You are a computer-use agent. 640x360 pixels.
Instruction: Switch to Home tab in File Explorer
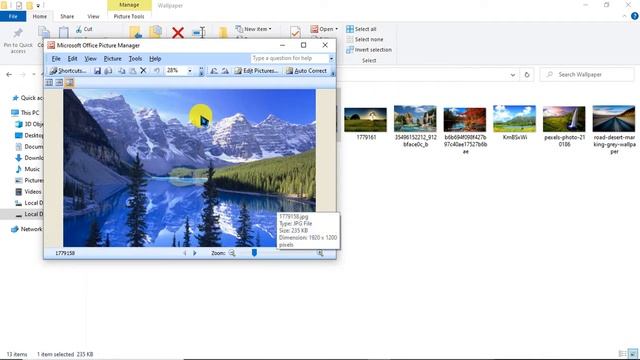40,16
